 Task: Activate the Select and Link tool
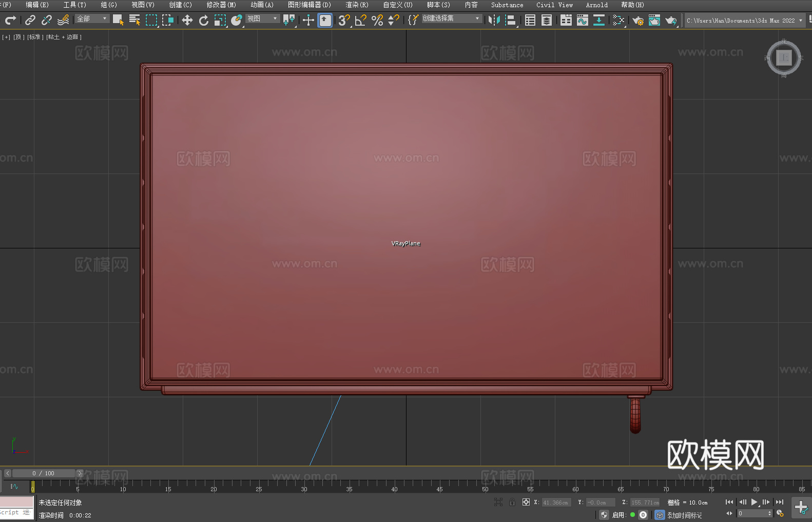[x=30, y=20]
